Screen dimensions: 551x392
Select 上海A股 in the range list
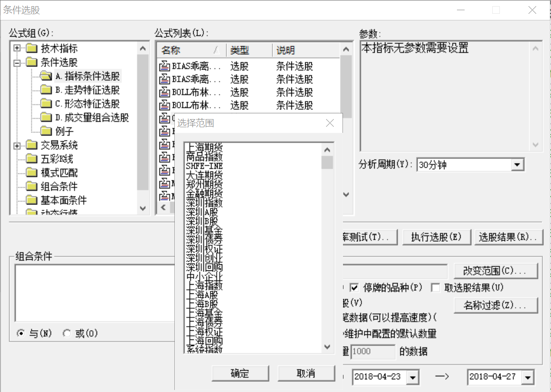pyautogui.click(x=202, y=295)
